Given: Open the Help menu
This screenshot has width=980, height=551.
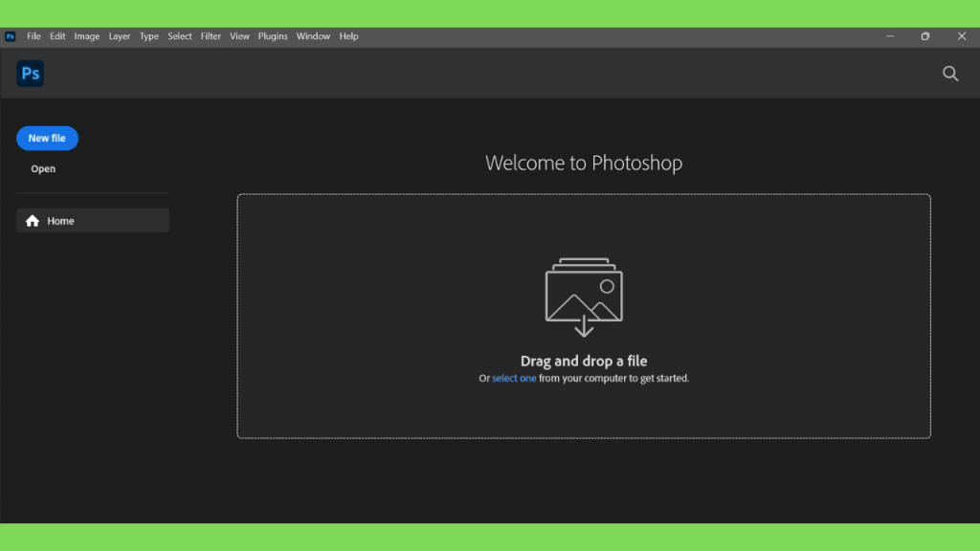Looking at the screenshot, I should click(348, 36).
